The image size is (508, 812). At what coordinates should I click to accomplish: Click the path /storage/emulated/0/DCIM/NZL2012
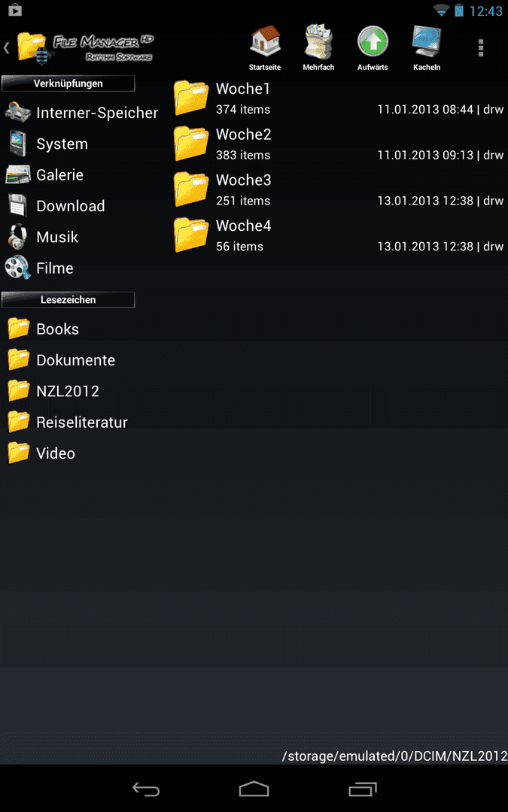coord(394,756)
